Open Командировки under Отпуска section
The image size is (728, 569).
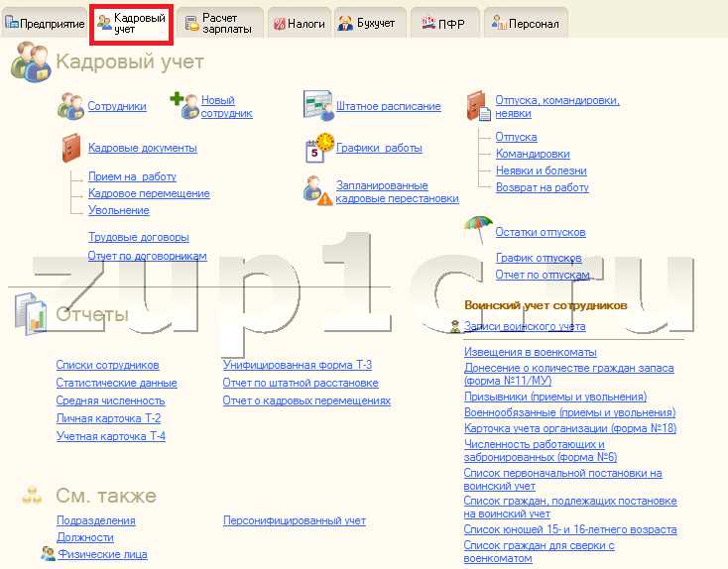point(533,154)
